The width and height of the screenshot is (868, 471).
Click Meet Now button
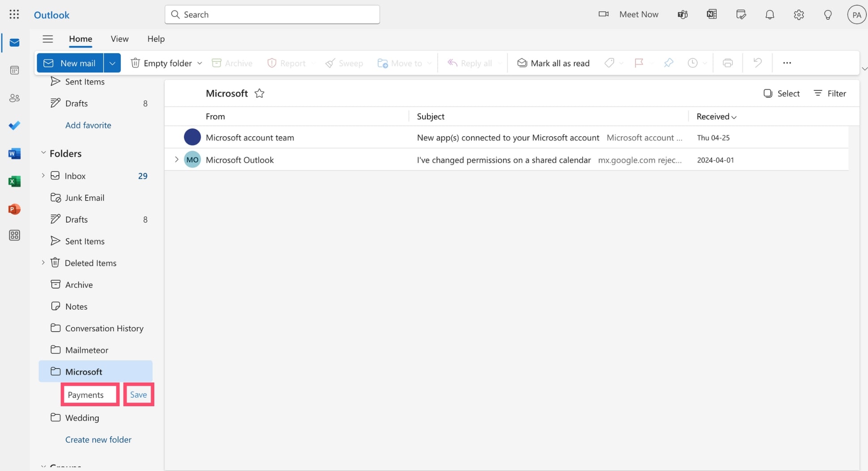pos(628,14)
